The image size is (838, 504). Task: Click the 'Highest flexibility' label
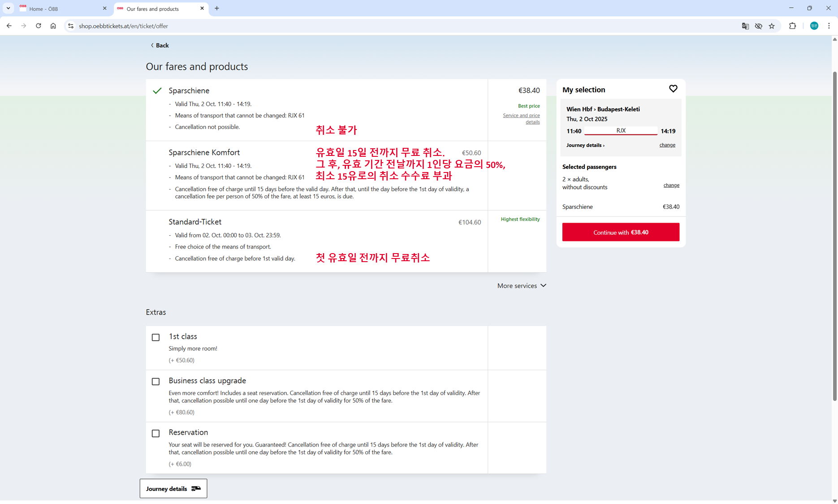coord(520,219)
